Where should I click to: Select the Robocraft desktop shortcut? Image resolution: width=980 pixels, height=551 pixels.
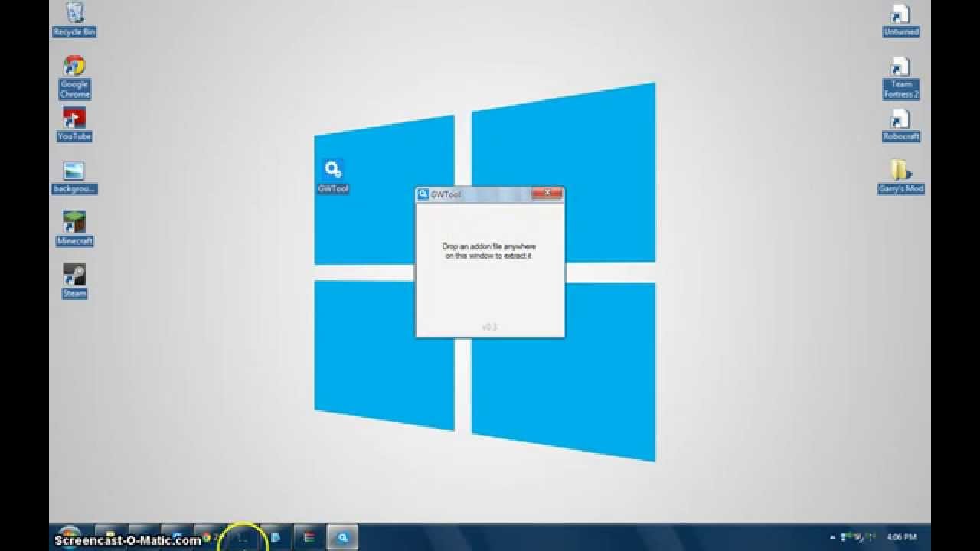coord(901,125)
